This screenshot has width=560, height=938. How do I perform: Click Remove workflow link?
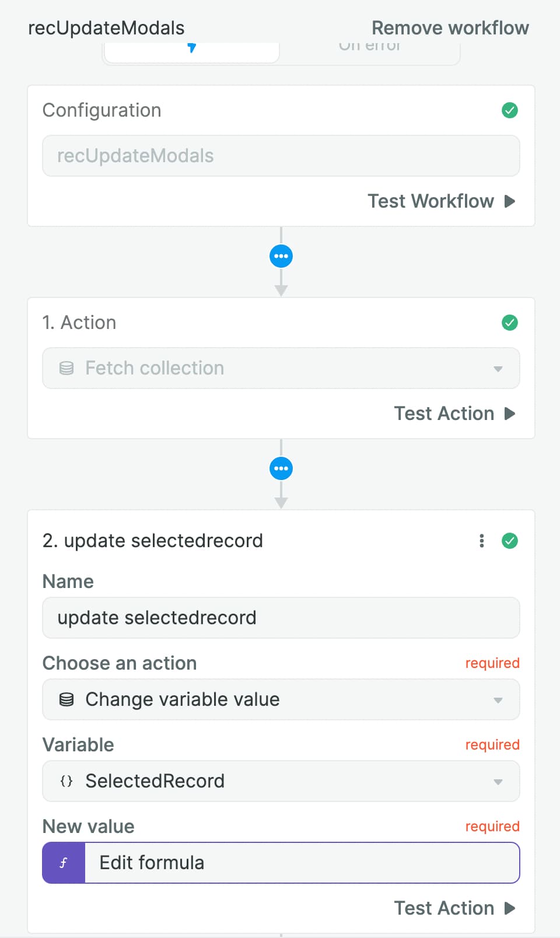pyautogui.click(x=450, y=28)
